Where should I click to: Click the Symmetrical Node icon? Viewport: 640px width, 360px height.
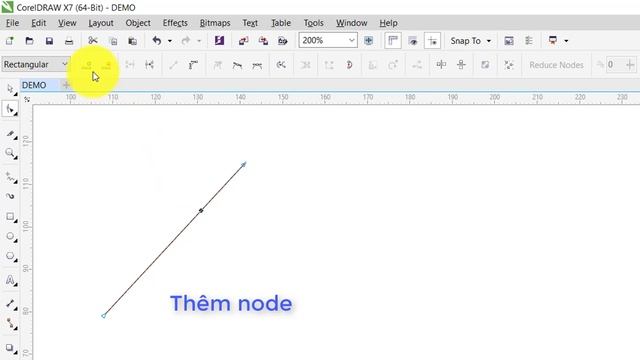[x=257, y=65]
